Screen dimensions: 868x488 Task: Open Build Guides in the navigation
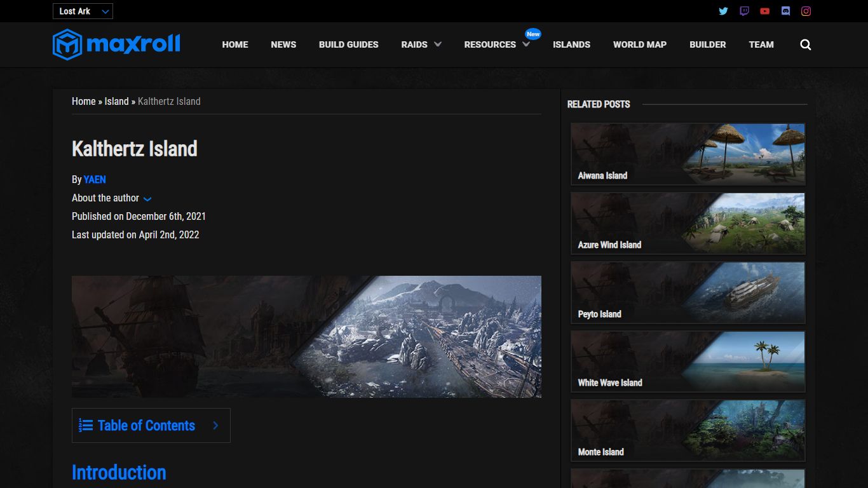[x=348, y=44]
